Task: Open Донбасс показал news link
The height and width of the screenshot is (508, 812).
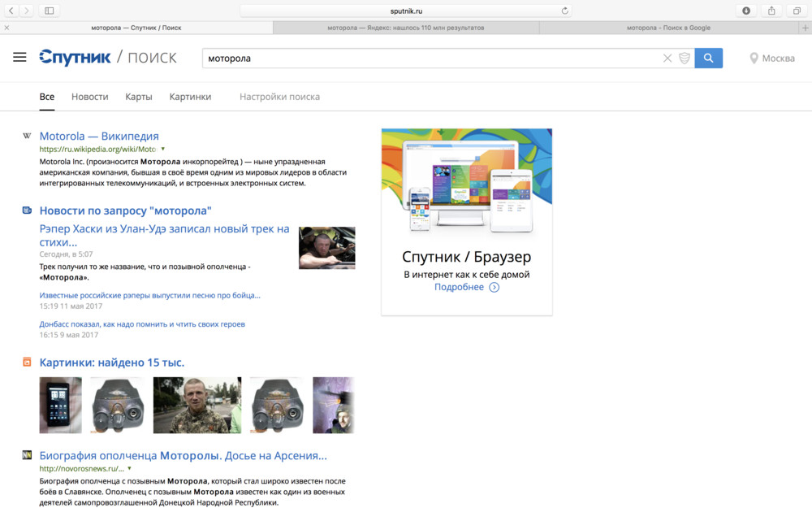Action: click(142, 324)
